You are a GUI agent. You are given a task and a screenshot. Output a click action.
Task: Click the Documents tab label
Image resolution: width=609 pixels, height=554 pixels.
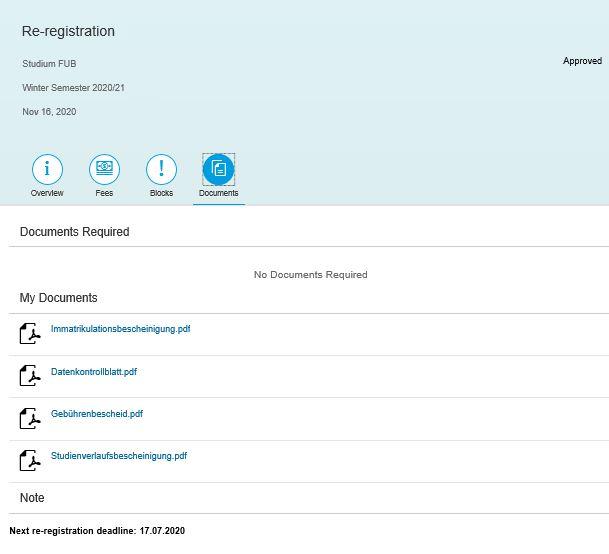click(x=218, y=193)
